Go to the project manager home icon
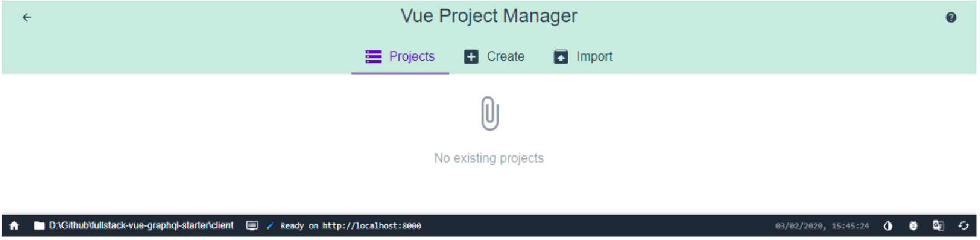This screenshot has width=980, height=240. [14, 225]
